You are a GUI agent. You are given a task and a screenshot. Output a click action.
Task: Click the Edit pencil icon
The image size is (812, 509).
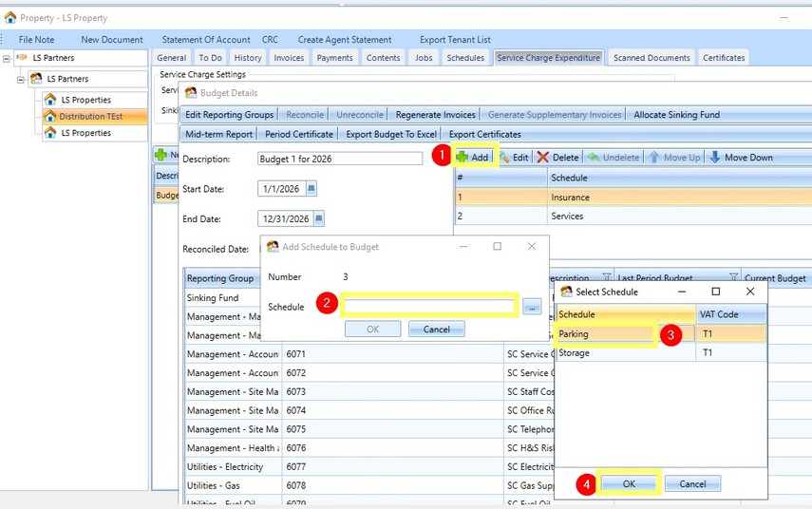pyautogui.click(x=504, y=158)
